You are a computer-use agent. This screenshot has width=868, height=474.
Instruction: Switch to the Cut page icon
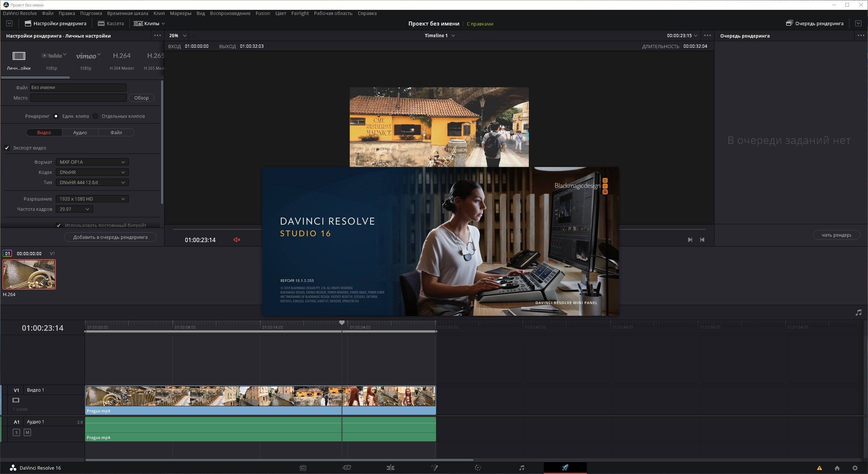coord(346,468)
